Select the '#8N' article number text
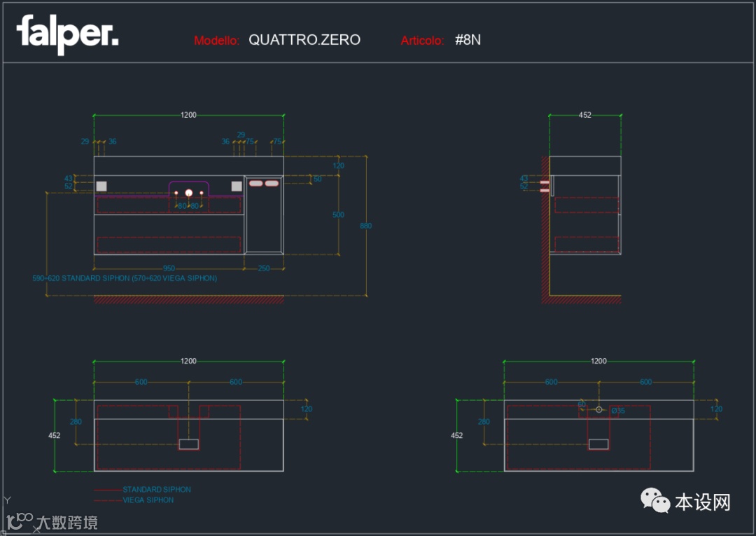The image size is (756, 536). pyautogui.click(x=468, y=40)
